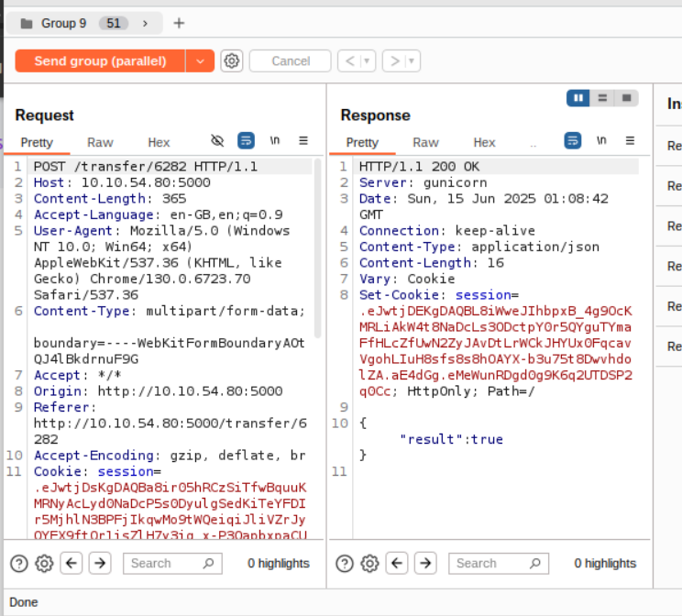
Task: Open Response search help icon
Action: pos(345,564)
